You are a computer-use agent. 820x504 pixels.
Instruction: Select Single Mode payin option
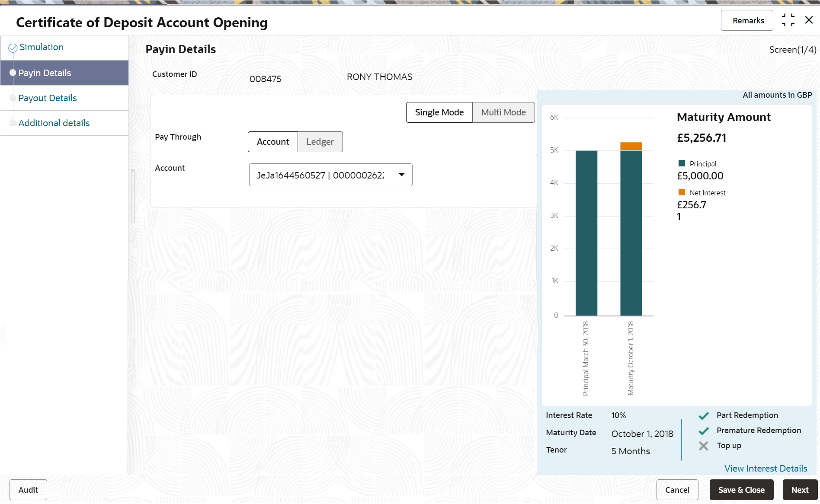(x=439, y=112)
